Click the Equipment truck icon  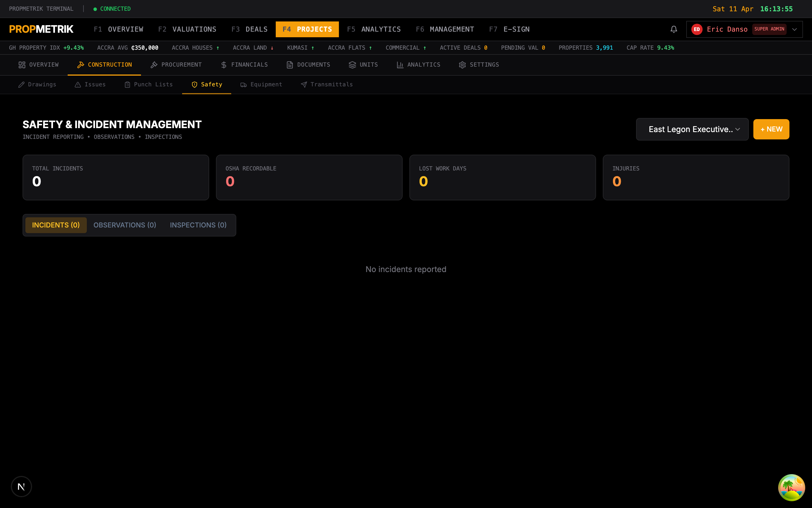244,85
